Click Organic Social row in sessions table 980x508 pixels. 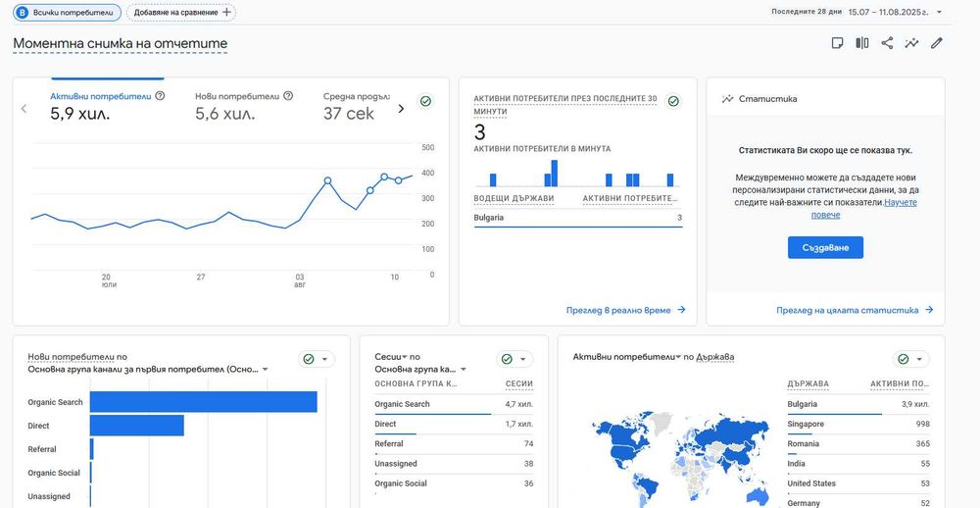[x=454, y=483]
